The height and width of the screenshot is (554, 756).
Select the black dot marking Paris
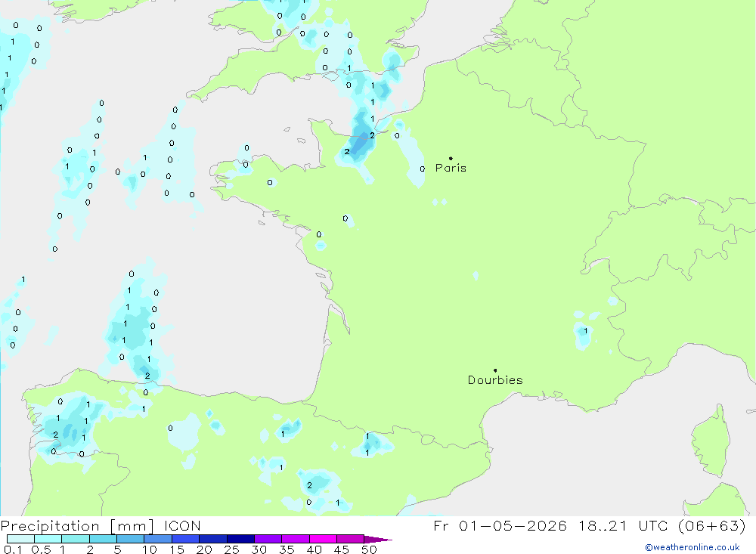pos(451,158)
